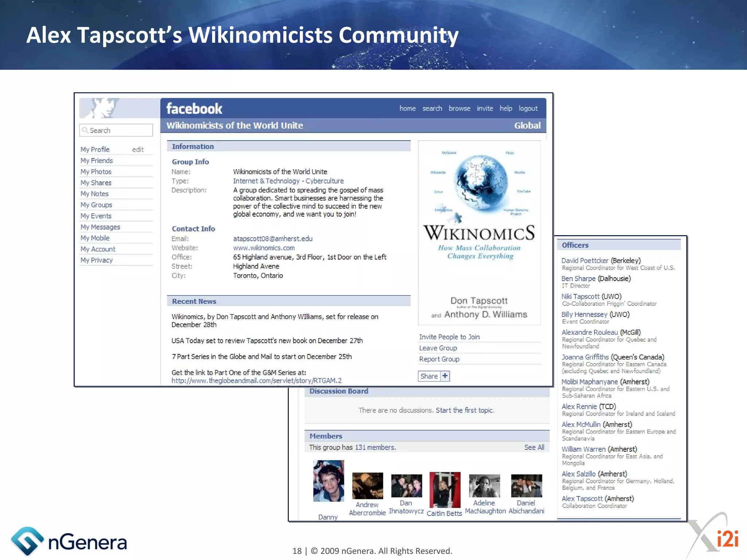Open officer William Warren's profile
The width and height of the screenshot is (747, 560).
(x=584, y=449)
